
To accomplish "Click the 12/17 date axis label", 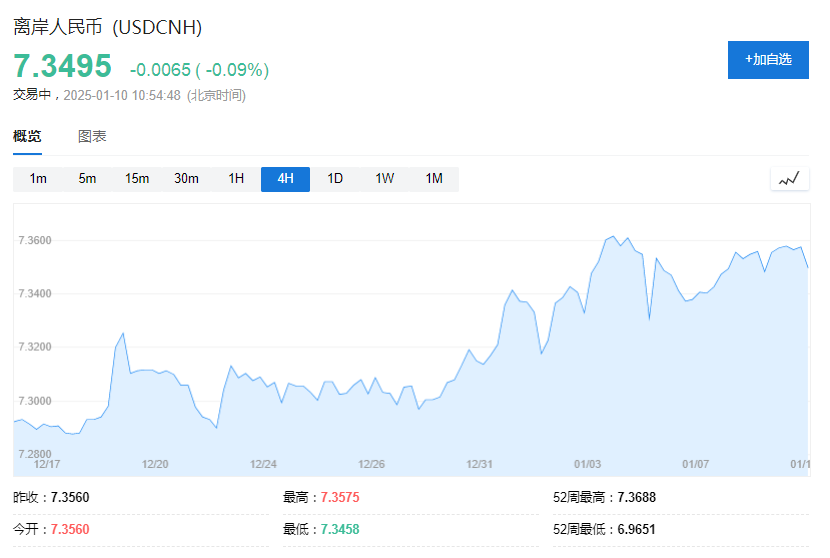I will click(x=47, y=464).
